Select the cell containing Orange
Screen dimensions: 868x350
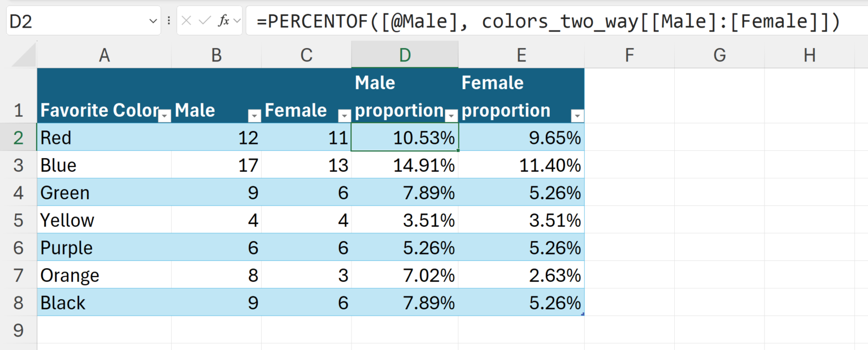pyautogui.click(x=104, y=275)
